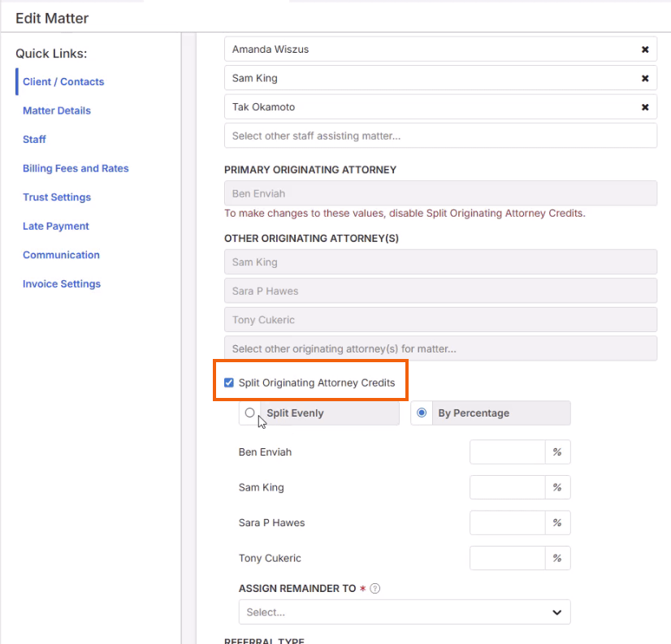Go to Client / Contacts quick link
Image resolution: width=671 pixels, height=644 pixels.
(63, 82)
